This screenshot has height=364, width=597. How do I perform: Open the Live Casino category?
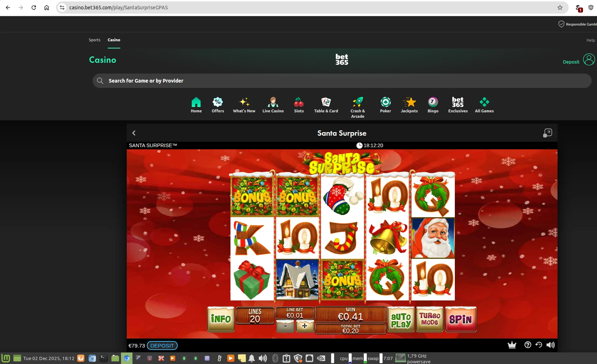tap(273, 105)
